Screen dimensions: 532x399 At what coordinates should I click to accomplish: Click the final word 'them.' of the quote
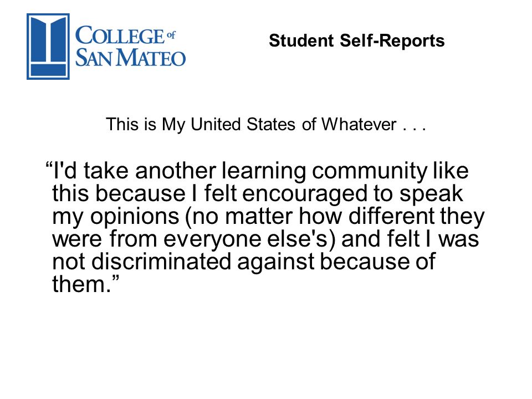(x=82, y=284)
